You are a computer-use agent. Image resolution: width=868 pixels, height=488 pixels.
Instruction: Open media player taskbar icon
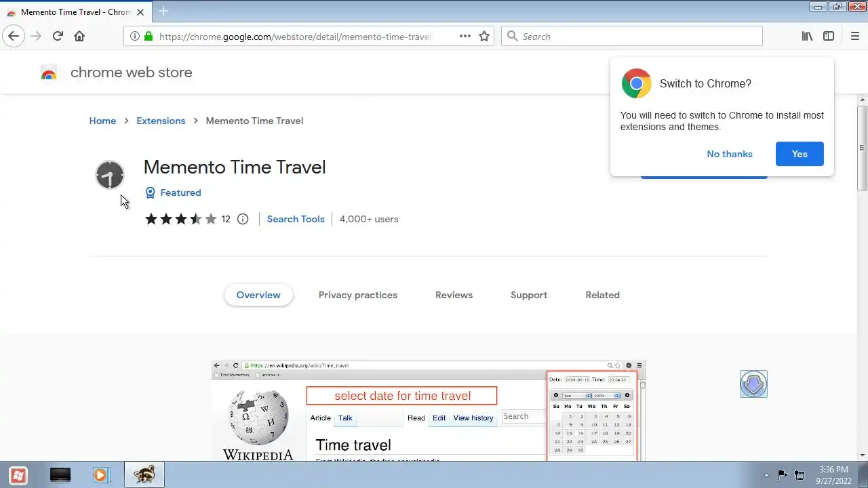pyautogui.click(x=101, y=475)
